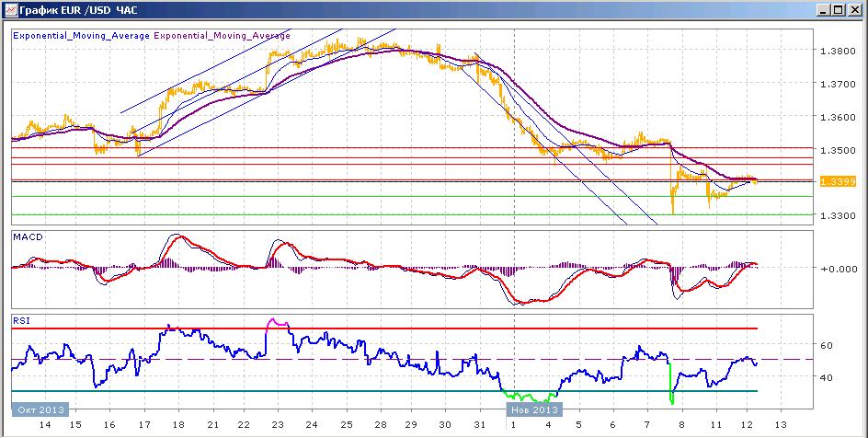Screen dimensions: 868x438
Task: Click the date label 18 on time axis
Action: pos(178,425)
